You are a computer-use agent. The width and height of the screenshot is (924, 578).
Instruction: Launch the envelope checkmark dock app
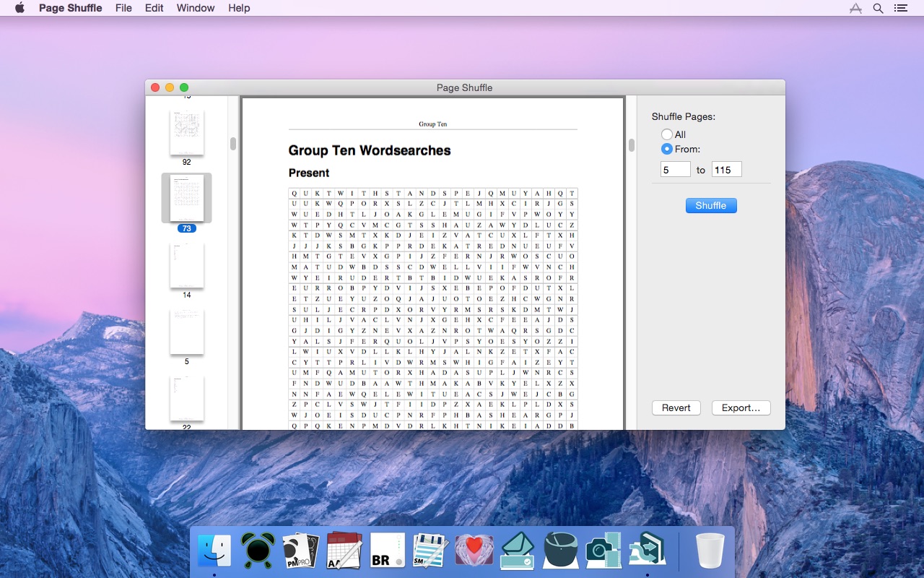518,551
